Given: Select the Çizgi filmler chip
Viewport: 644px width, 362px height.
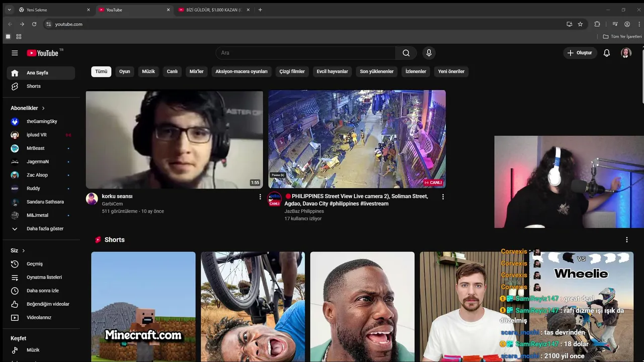Looking at the screenshot, I should 292,71.
